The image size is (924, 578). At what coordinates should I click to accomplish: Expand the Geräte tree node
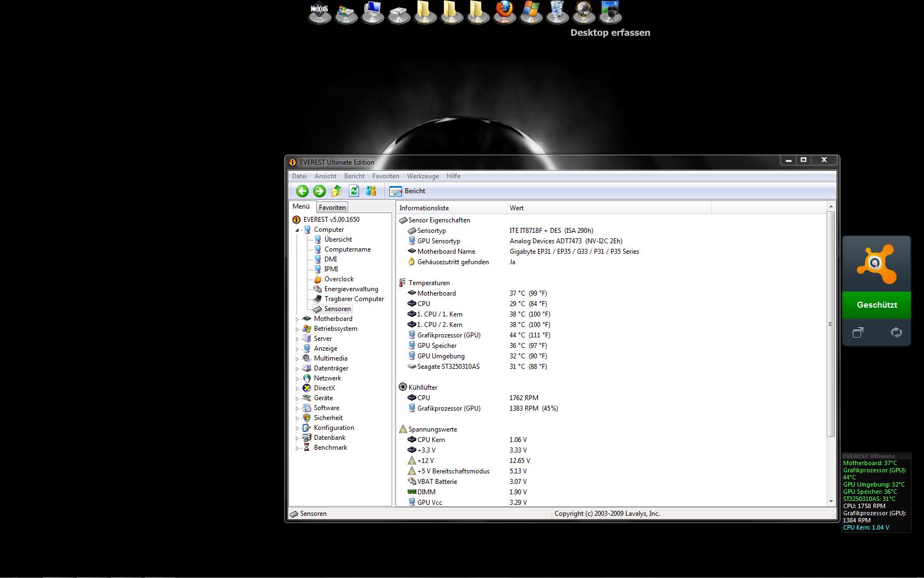coord(298,399)
